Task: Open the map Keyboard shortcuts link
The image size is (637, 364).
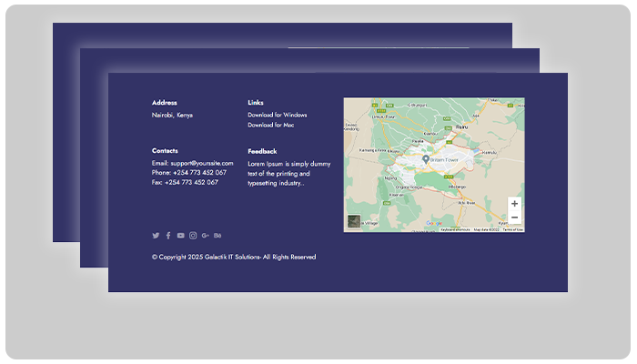Action: coord(455,230)
